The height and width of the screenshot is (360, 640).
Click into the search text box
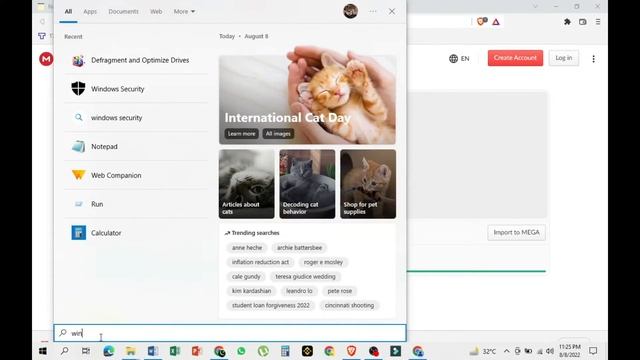point(230,333)
